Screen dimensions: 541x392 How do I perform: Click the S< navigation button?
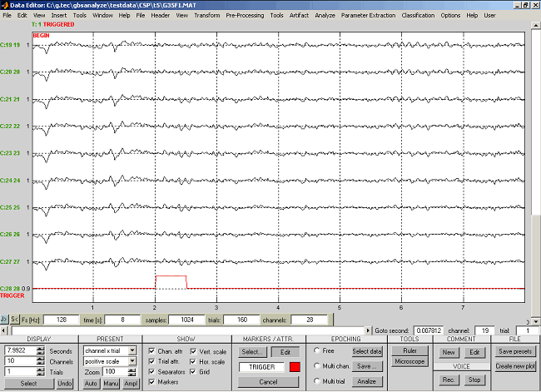coord(14,319)
